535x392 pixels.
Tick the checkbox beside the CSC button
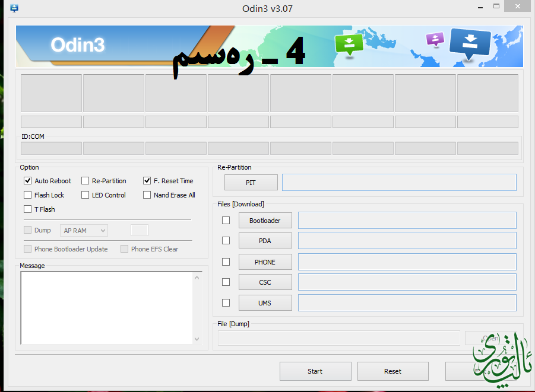pyautogui.click(x=226, y=282)
